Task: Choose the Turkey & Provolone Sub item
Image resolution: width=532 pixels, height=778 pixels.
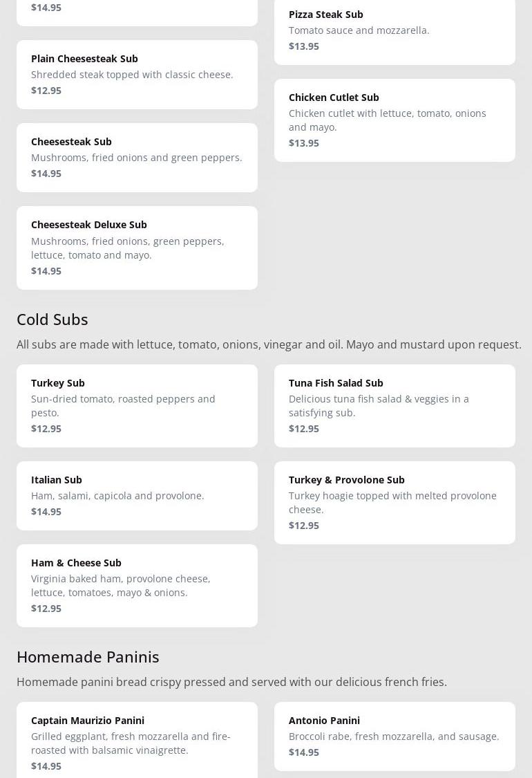Action: 395,502
